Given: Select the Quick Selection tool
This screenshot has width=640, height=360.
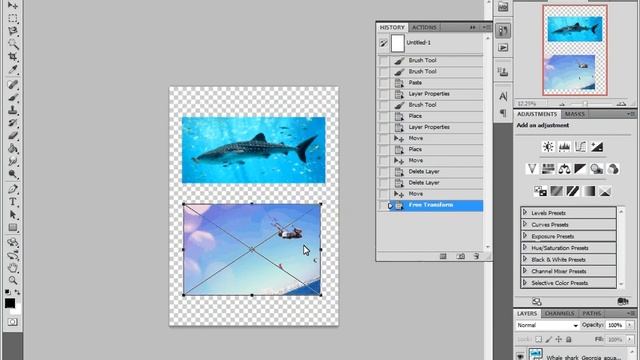Looking at the screenshot, I should pos(13,44).
